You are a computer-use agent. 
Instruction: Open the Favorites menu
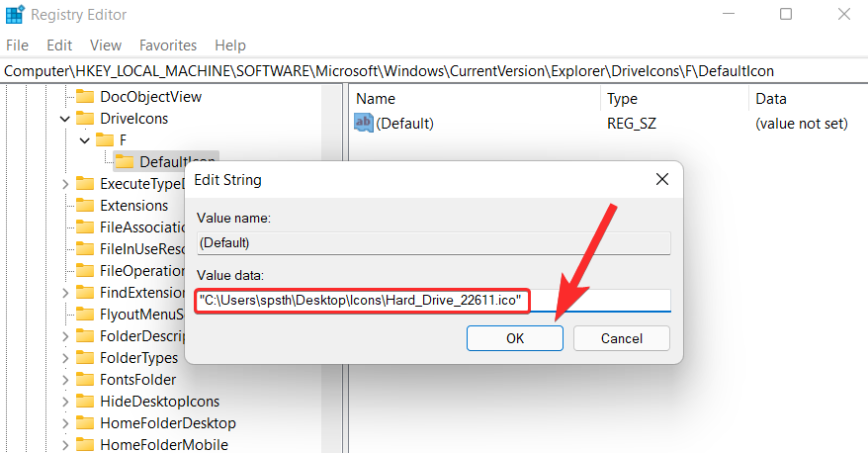(x=168, y=45)
